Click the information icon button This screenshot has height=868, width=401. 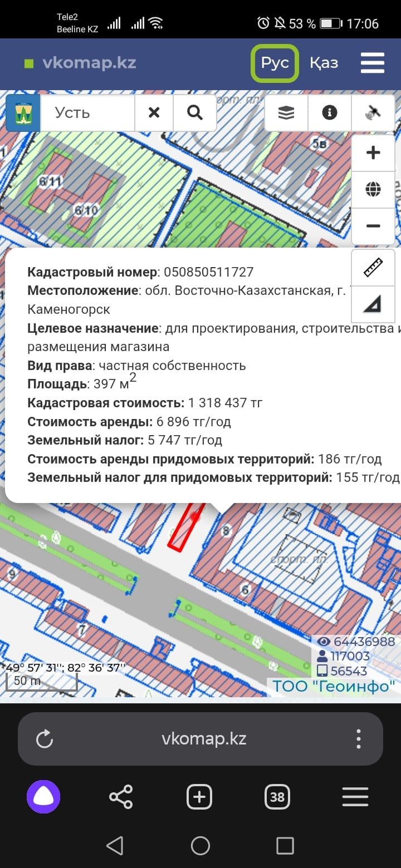point(330,113)
